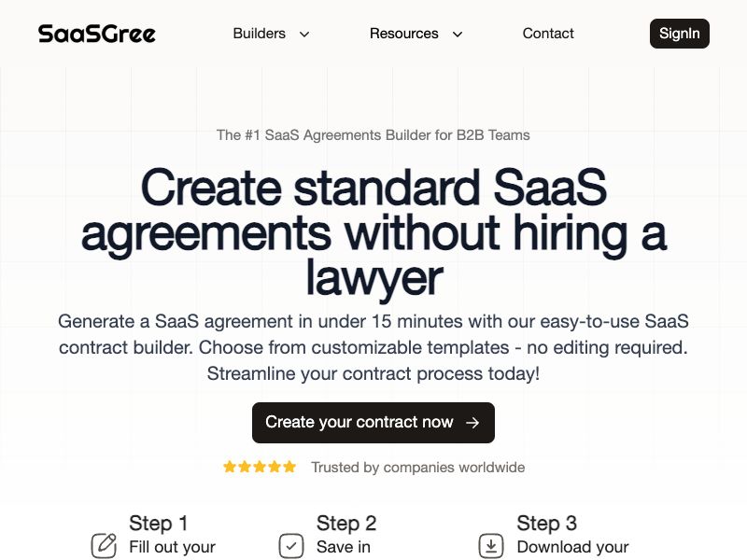747x560 pixels.
Task: Click the last star in the rating
Action: click(x=289, y=467)
